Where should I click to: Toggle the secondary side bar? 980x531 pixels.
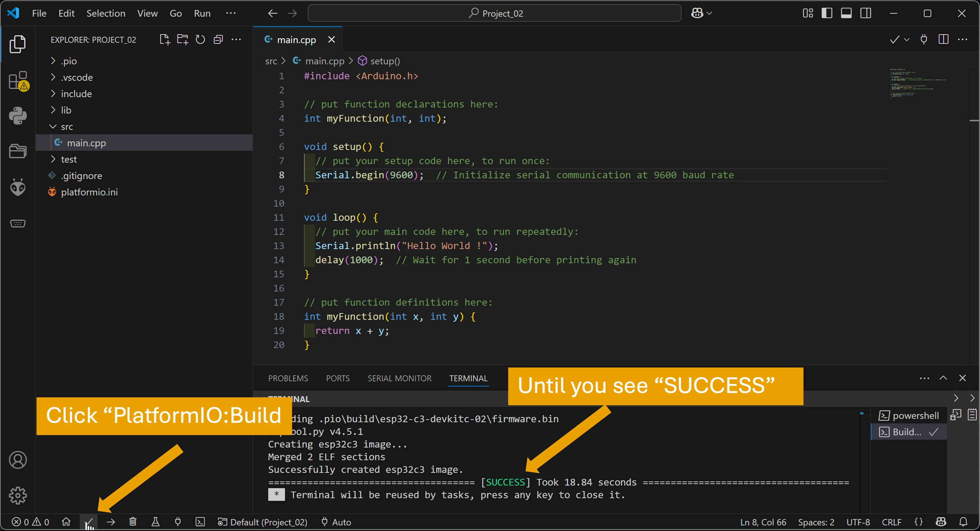tap(866, 13)
